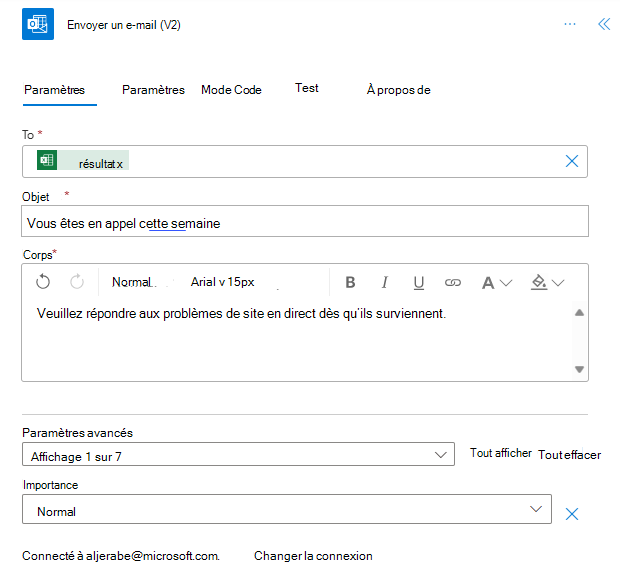
Task: Remove the Importance parameter with X
Action: 572,514
